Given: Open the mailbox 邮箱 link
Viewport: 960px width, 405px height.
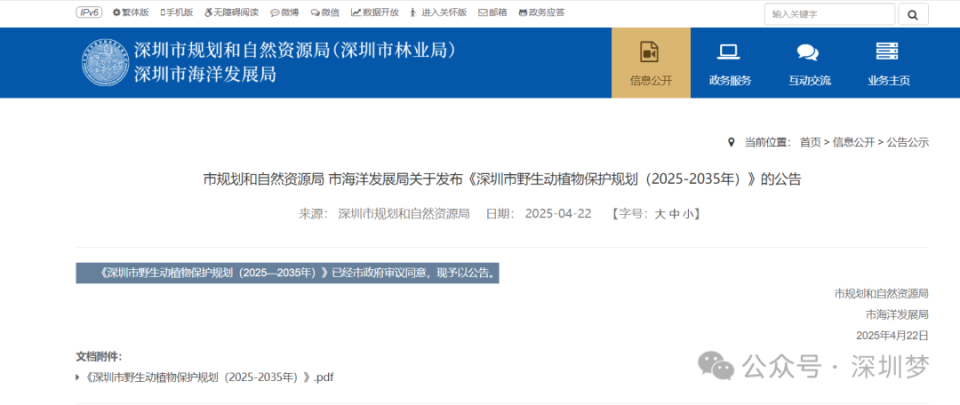Looking at the screenshot, I should point(492,12).
